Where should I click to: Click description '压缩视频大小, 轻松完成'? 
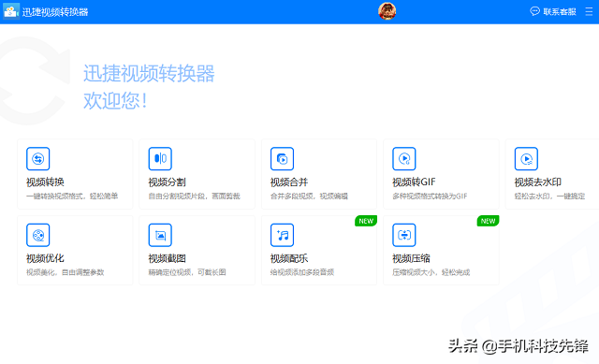[431, 272]
